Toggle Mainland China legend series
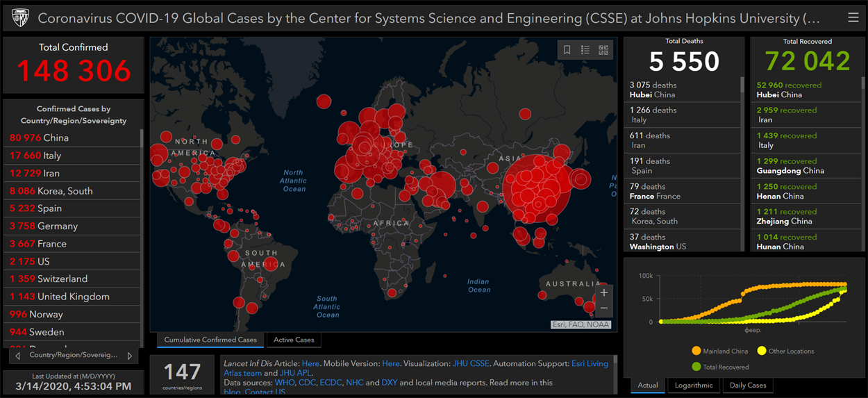The image size is (868, 398). [720, 351]
